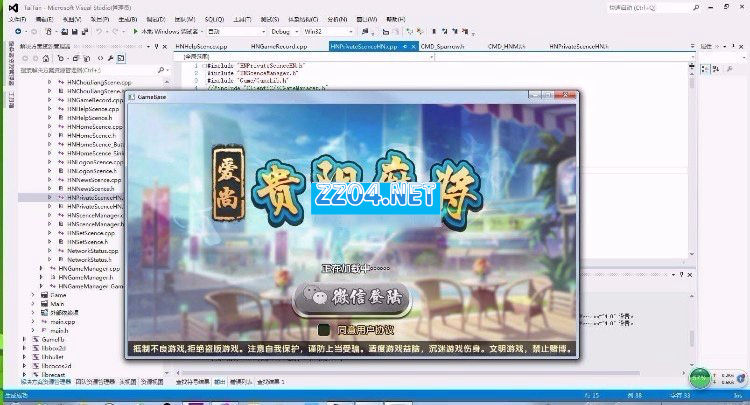This screenshot has height=405, width=750.
Task: Open main.cpp from Solution Explorer
Action: tap(63, 322)
